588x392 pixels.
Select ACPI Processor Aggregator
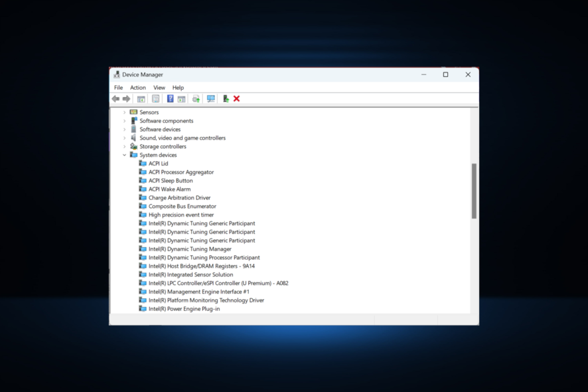click(181, 172)
